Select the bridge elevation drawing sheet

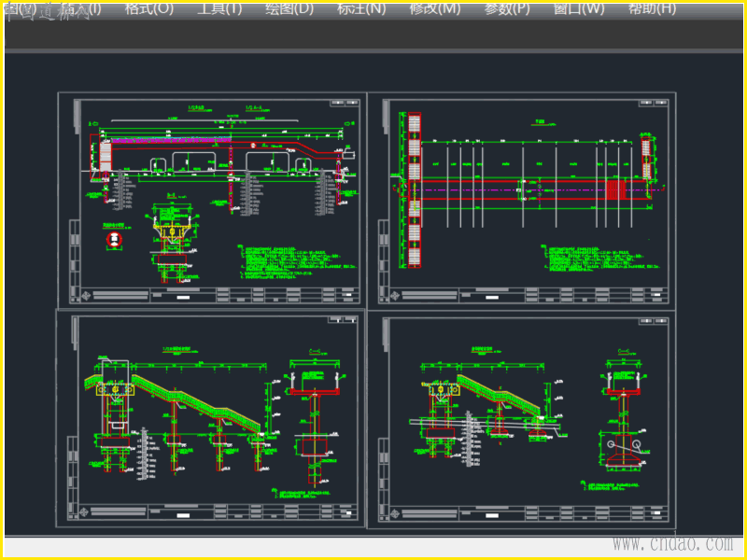pyautogui.click(x=212, y=201)
